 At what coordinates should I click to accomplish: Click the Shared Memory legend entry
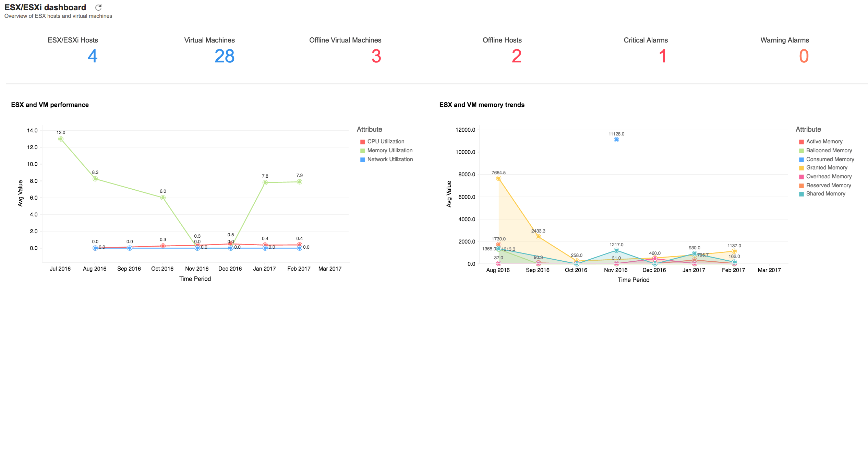coord(825,194)
